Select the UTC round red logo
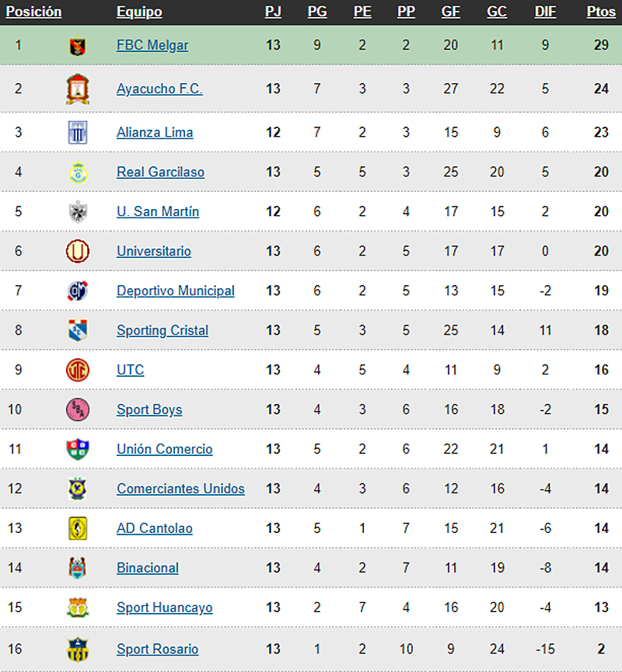 (78, 370)
